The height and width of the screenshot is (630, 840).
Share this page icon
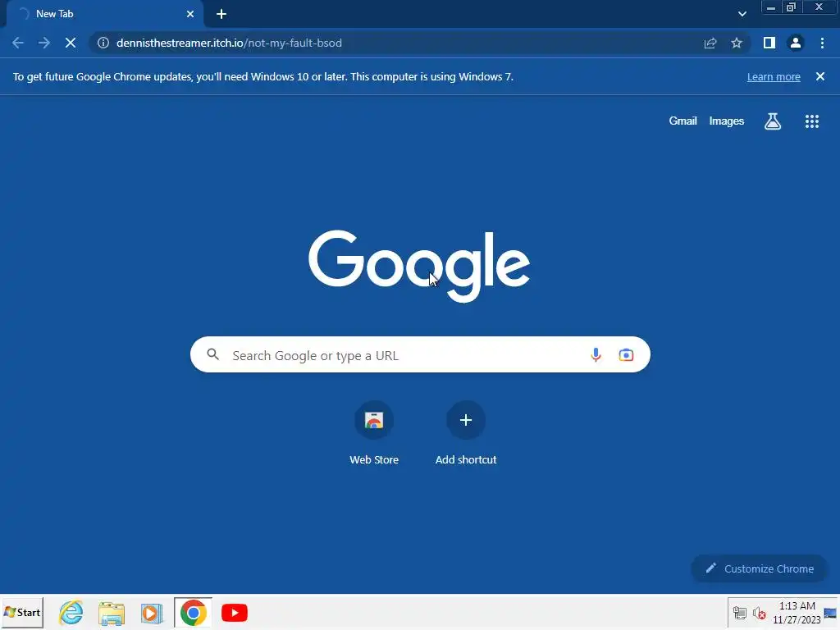[x=710, y=43]
